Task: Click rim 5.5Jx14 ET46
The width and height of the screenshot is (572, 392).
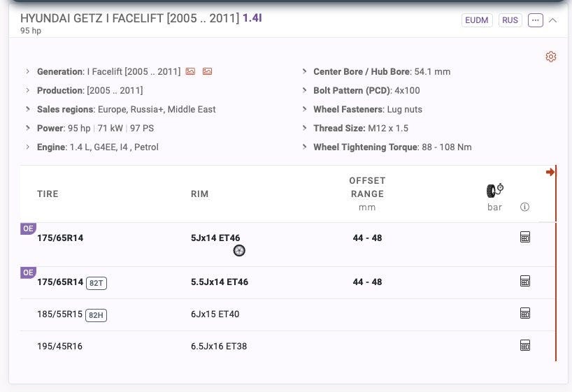Action: 220,282
